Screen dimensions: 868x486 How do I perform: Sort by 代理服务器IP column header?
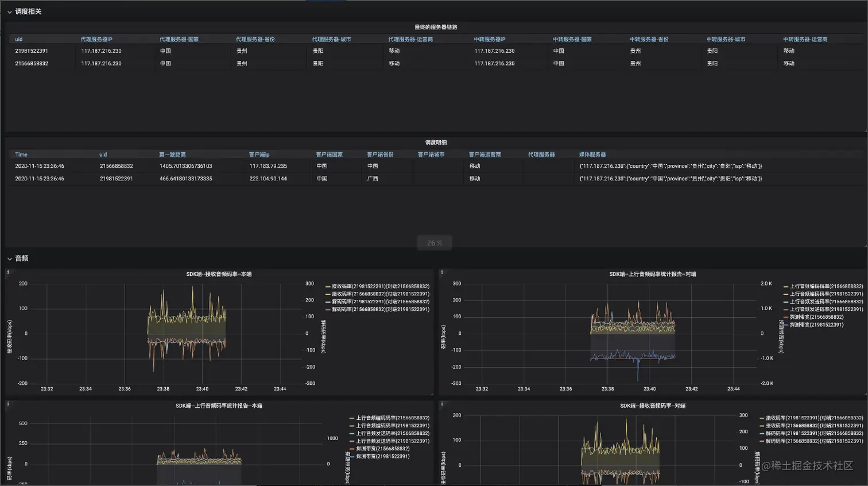tap(96, 40)
